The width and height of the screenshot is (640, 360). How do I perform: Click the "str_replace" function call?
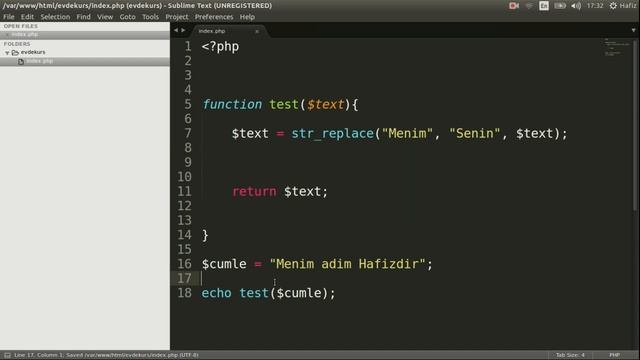pyautogui.click(x=332, y=133)
